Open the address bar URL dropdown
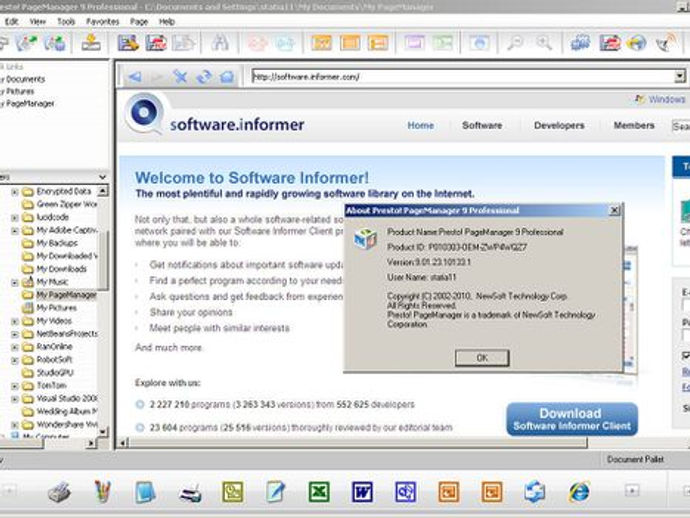The width and height of the screenshot is (690, 518). pyautogui.click(x=680, y=77)
